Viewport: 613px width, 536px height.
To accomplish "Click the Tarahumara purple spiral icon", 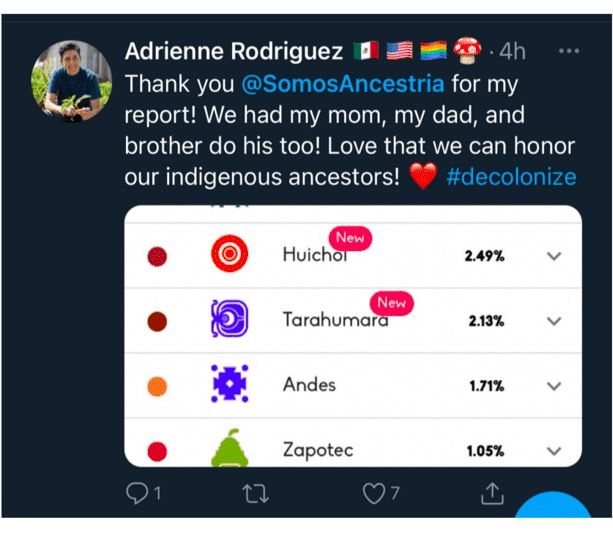I will coord(229,318).
